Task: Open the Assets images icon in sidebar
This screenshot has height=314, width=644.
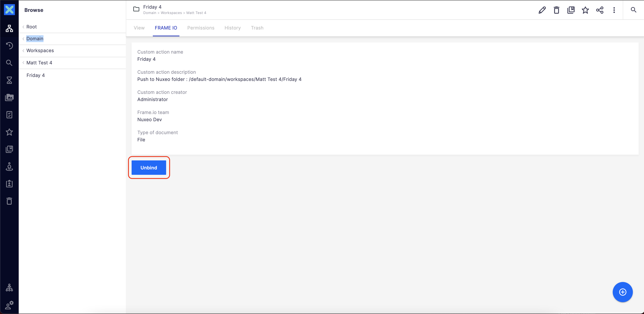Action: click(9, 97)
